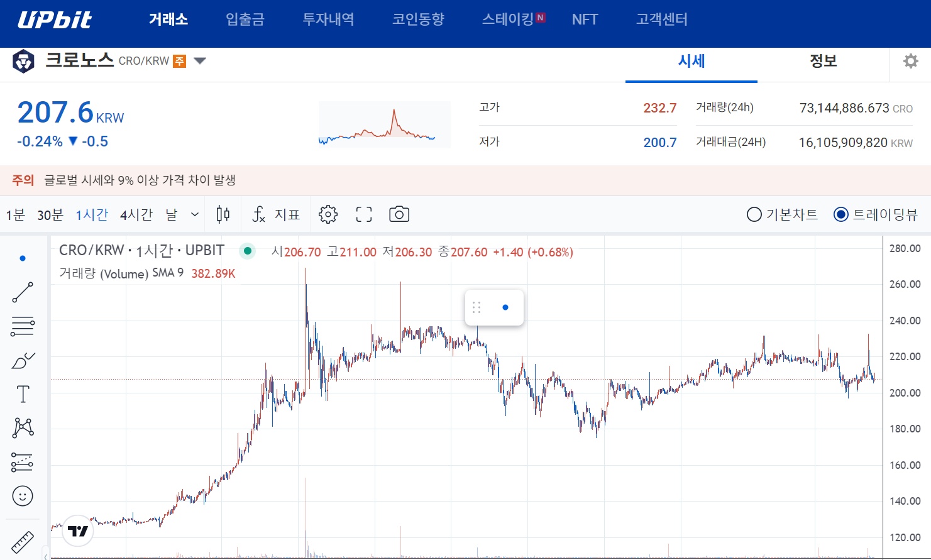This screenshot has width=931, height=560.
Task: Expand the interval dropdown chevron
Action: click(x=195, y=215)
